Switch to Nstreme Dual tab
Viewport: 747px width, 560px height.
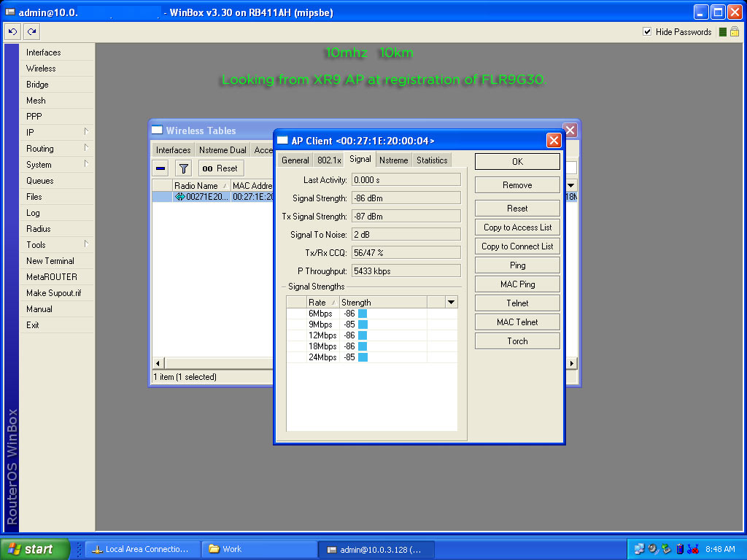coord(222,150)
